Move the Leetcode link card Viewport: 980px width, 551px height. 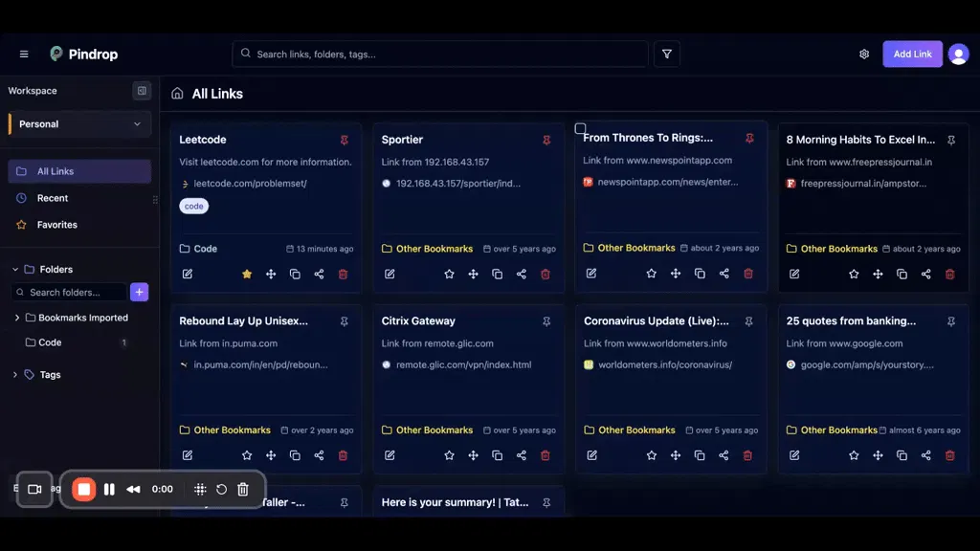coord(271,275)
